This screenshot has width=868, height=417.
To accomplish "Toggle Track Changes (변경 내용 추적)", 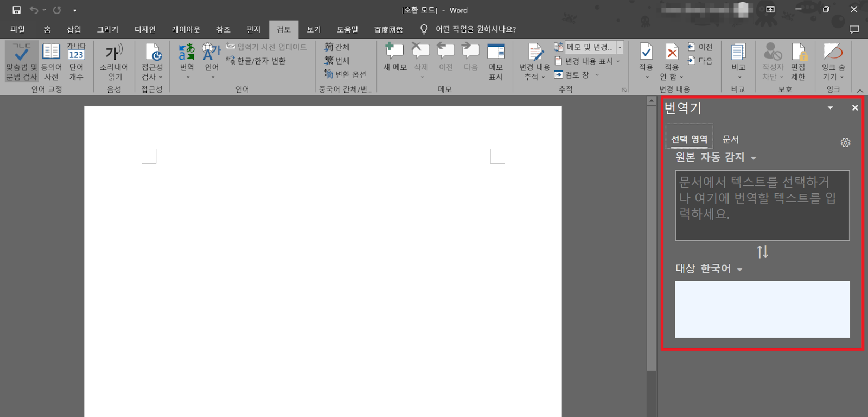I will pos(535,61).
